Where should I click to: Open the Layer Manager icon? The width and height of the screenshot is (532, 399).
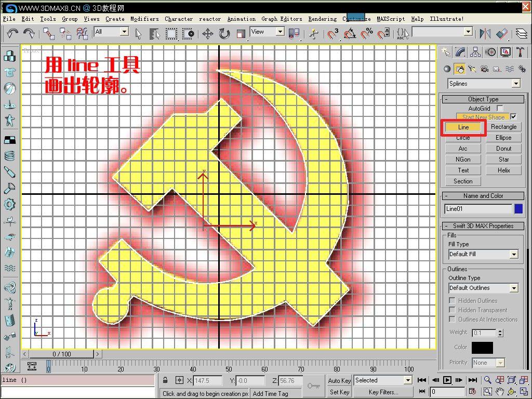tap(521, 34)
